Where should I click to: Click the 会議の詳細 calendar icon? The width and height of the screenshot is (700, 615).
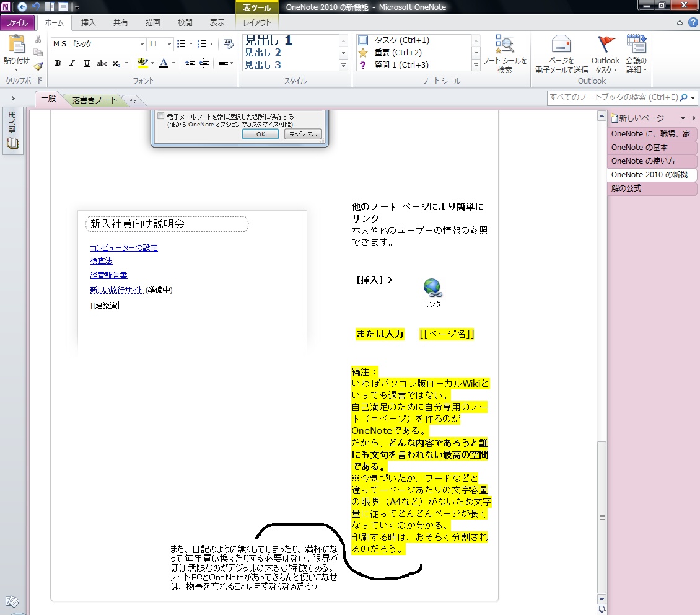(636, 43)
